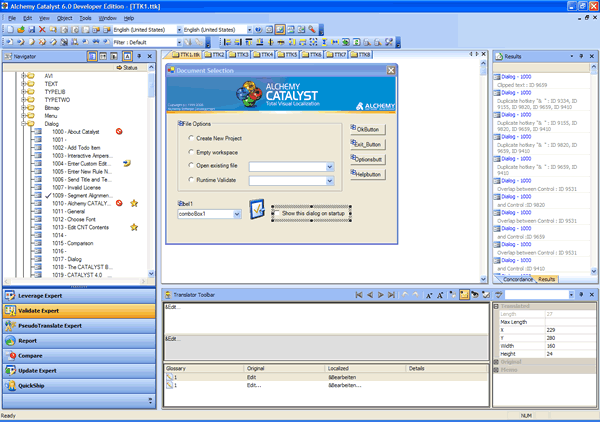600x422 pixels.
Task: Go to the first segment in the Translator Toolbar
Action: click(x=359, y=295)
